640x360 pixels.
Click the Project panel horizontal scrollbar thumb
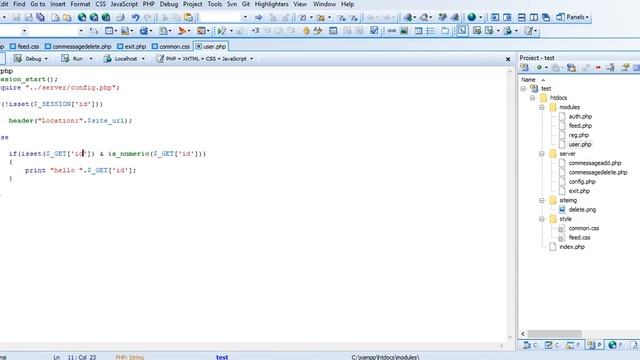coord(554,334)
